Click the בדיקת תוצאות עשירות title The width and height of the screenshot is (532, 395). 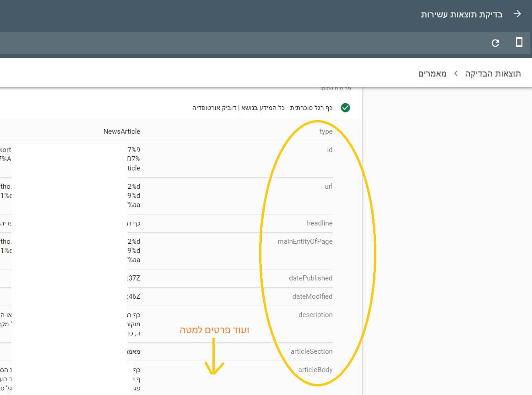click(462, 14)
